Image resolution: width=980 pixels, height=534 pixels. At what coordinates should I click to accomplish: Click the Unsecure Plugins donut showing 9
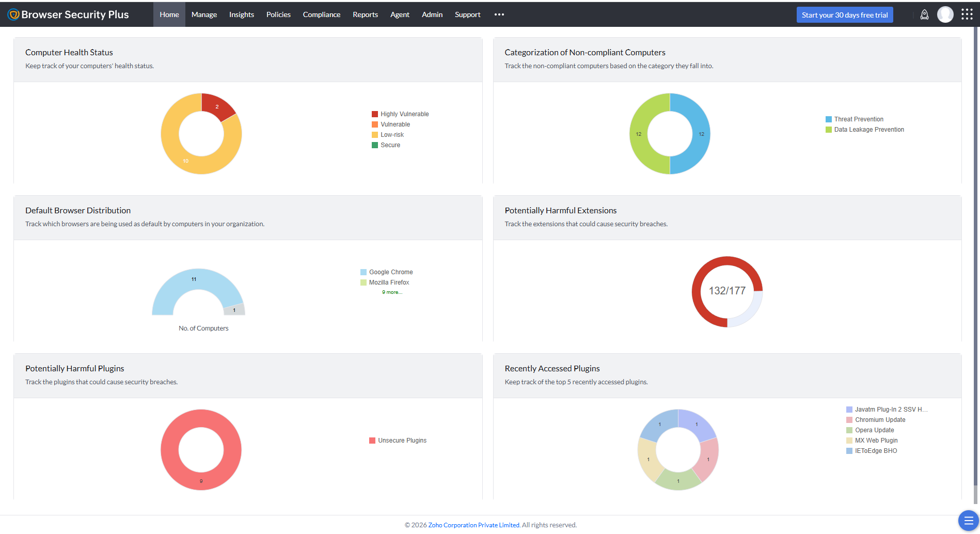coord(201,481)
